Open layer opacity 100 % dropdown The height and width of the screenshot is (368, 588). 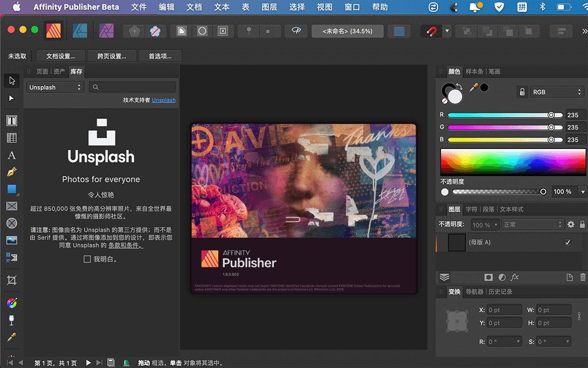click(x=485, y=224)
